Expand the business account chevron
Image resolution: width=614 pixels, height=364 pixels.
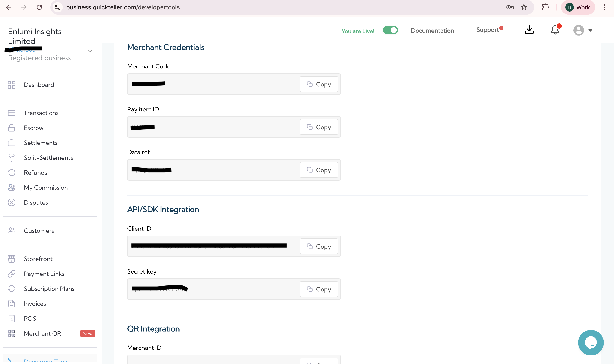pyautogui.click(x=90, y=51)
